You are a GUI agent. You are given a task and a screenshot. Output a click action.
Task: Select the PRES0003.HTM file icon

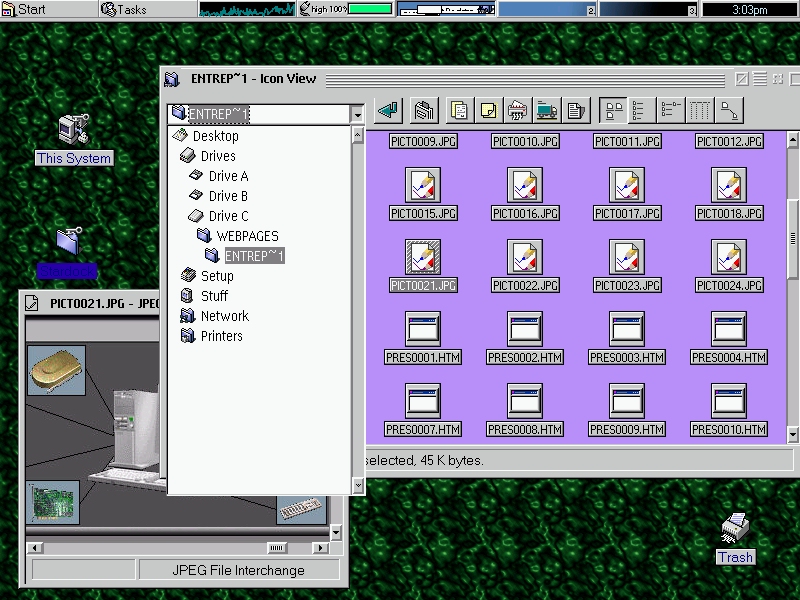(x=627, y=329)
